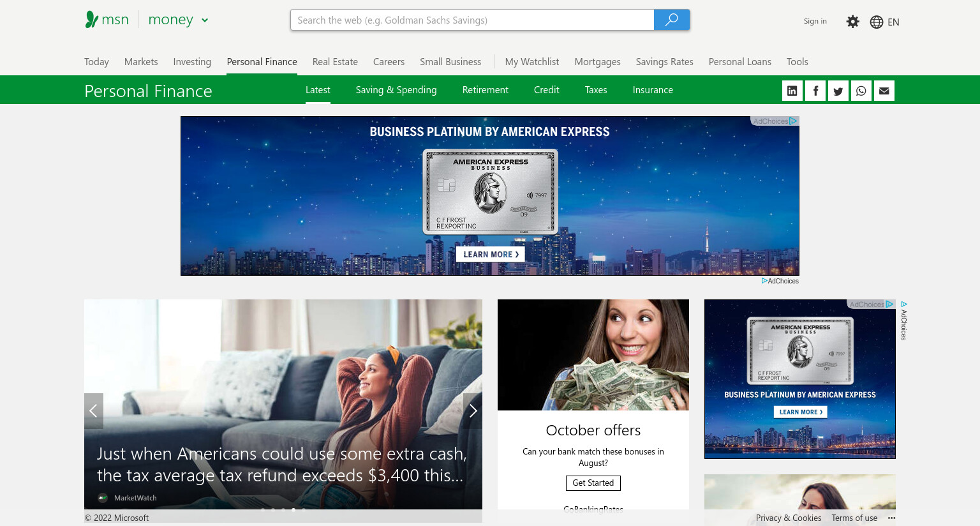Select the Latest sub-tab
980x526 pixels.
pos(318,90)
